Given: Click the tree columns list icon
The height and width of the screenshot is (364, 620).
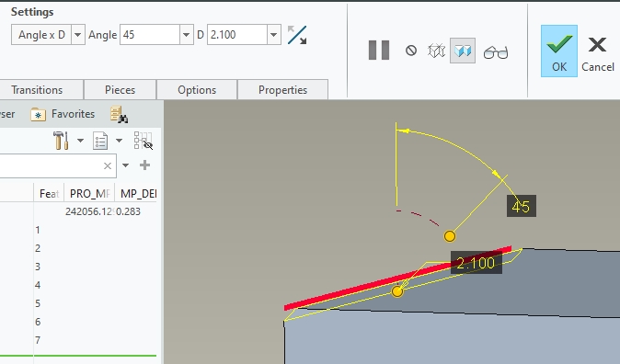Looking at the screenshot, I should click(x=100, y=141).
